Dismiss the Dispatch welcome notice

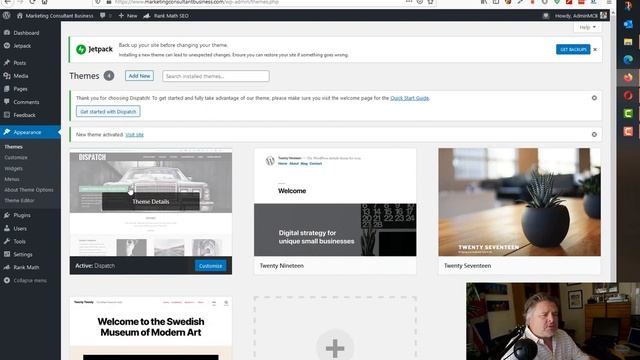tap(594, 98)
